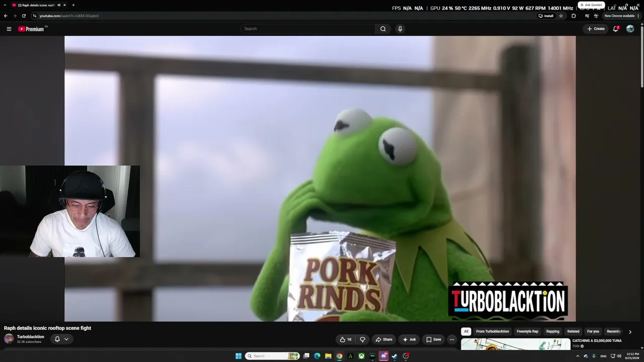Click the browser address bar URL
This screenshot has width=644, height=362.
pos(69,16)
